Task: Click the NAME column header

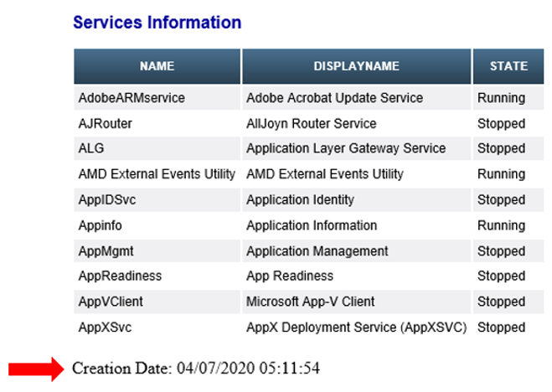Action: (157, 66)
